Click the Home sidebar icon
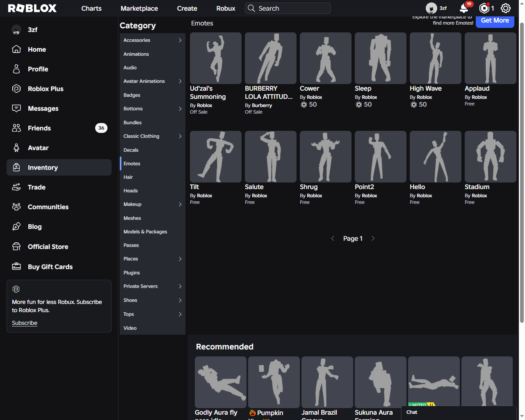The height and width of the screenshot is (420, 525). [16, 49]
